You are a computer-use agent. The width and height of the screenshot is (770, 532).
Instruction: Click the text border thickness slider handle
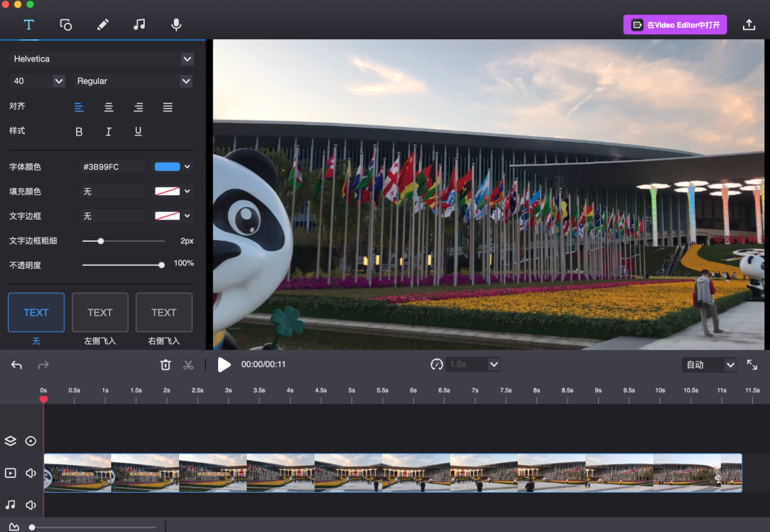[101, 241]
